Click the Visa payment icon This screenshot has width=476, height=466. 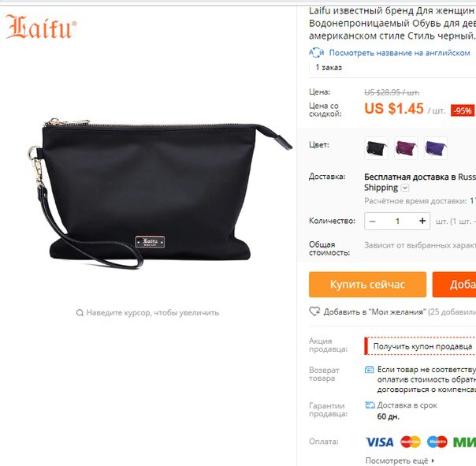(379, 442)
